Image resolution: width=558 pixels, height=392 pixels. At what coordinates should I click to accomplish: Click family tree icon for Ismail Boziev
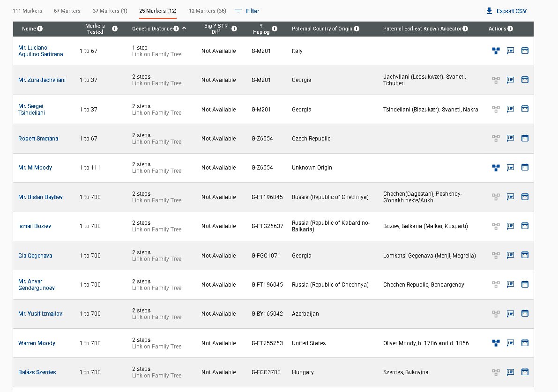coord(496,226)
